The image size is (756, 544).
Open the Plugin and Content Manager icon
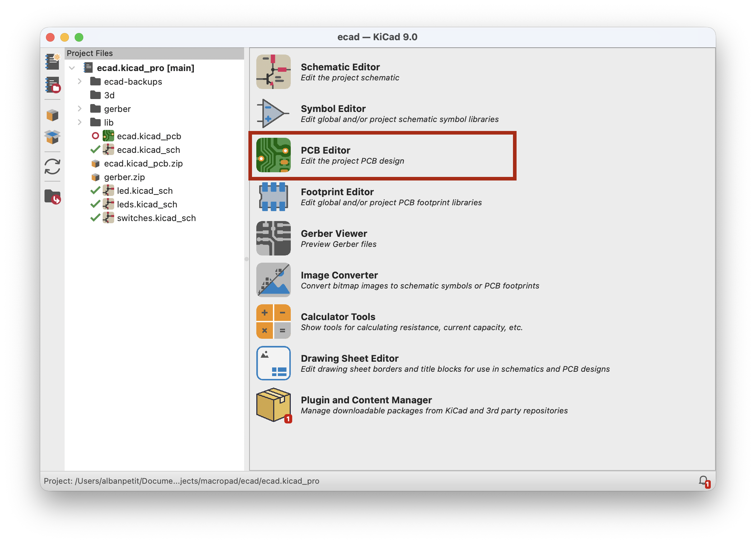click(x=273, y=405)
